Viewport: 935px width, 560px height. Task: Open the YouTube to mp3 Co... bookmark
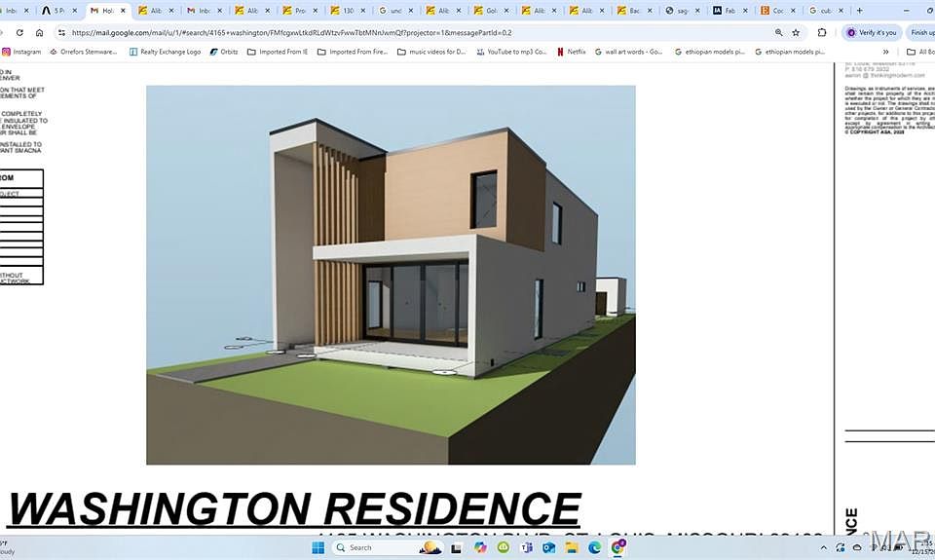click(x=511, y=52)
